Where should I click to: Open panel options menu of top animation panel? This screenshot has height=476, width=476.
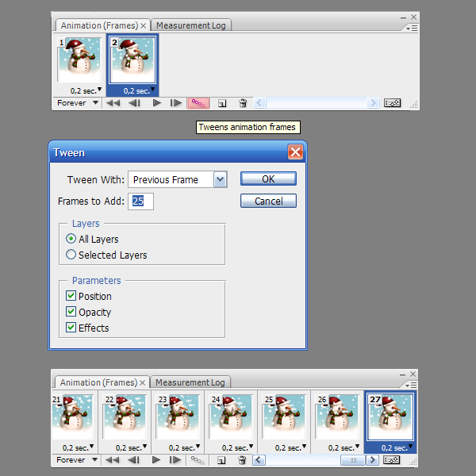point(411,28)
